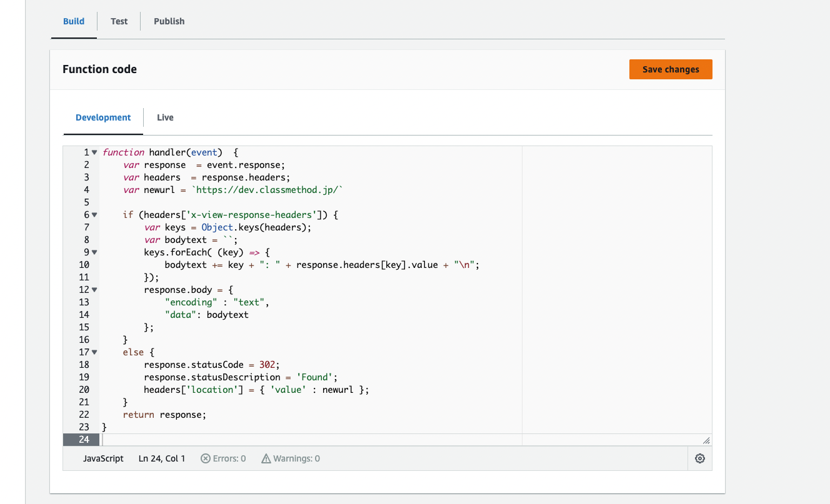Click the Build tab

point(73,21)
